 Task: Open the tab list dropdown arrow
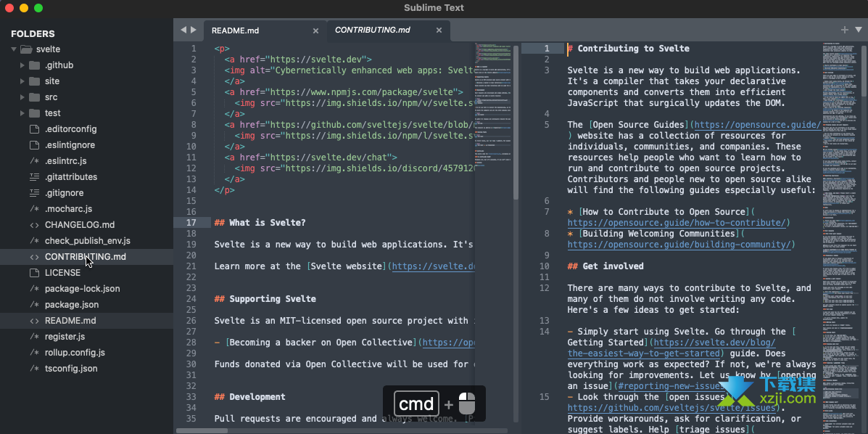[859, 30]
